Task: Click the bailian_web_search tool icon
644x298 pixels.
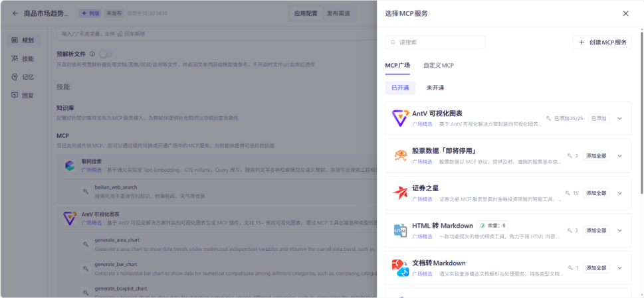Action: click(86, 191)
